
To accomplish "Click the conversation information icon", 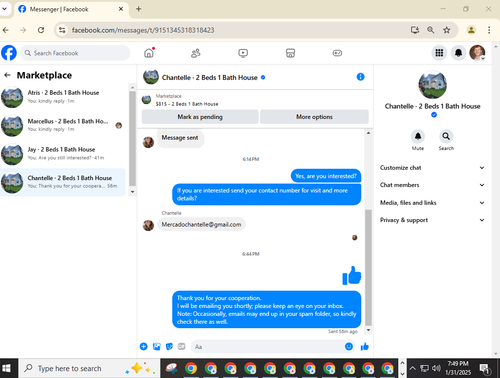I will pos(360,77).
